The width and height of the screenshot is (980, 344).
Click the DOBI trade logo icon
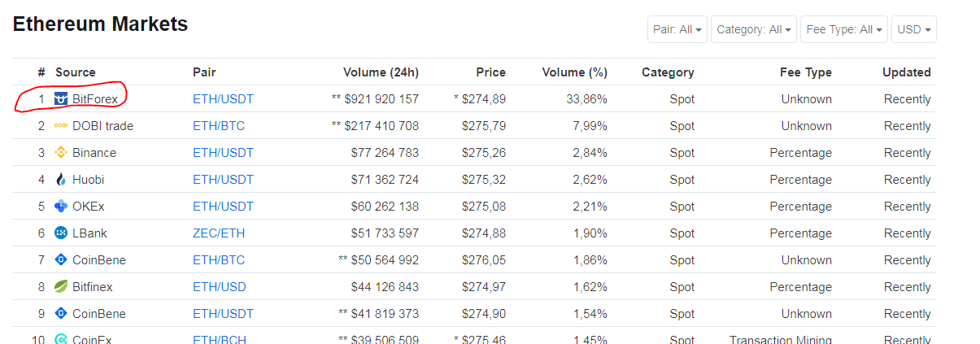[x=61, y=126]
